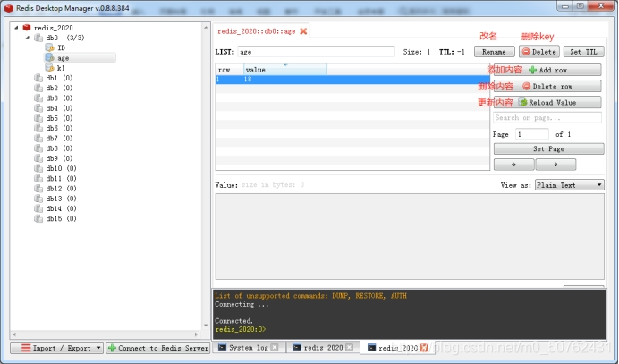The image size is (619, 364).
Task: Click the Search on page field
Action: (x=547, y=118)
